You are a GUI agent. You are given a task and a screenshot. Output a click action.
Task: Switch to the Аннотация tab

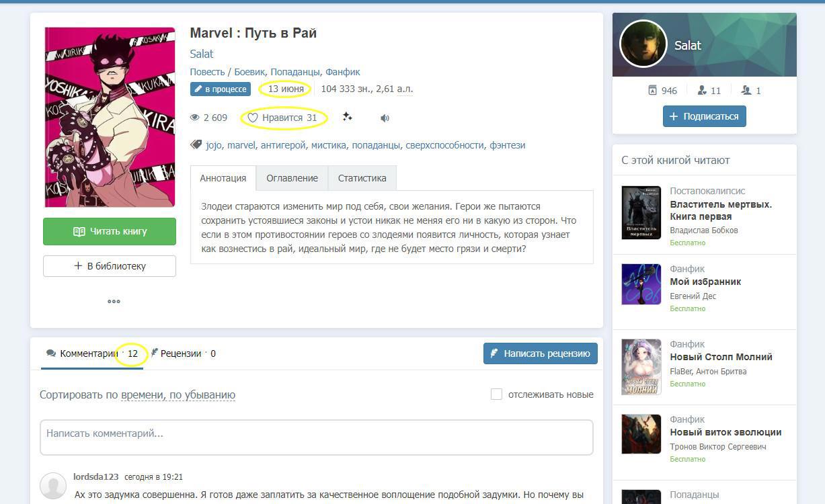[223, 178]
